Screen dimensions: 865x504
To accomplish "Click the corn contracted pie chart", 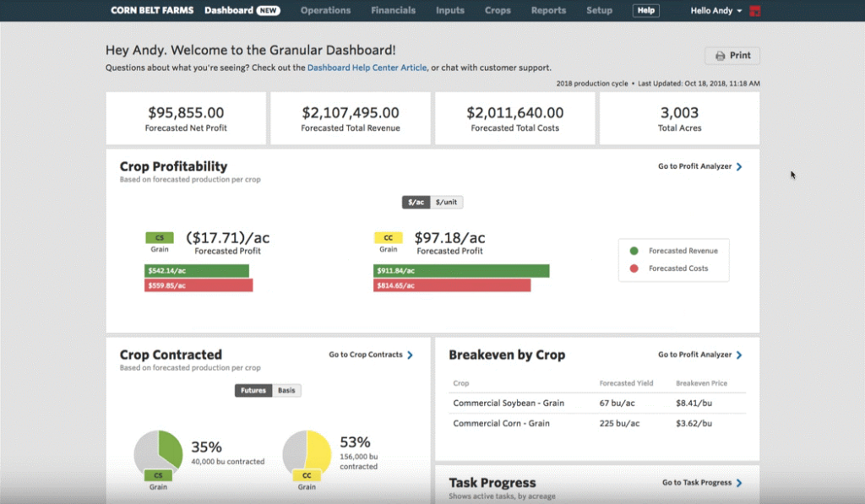I will pos(306,453).
